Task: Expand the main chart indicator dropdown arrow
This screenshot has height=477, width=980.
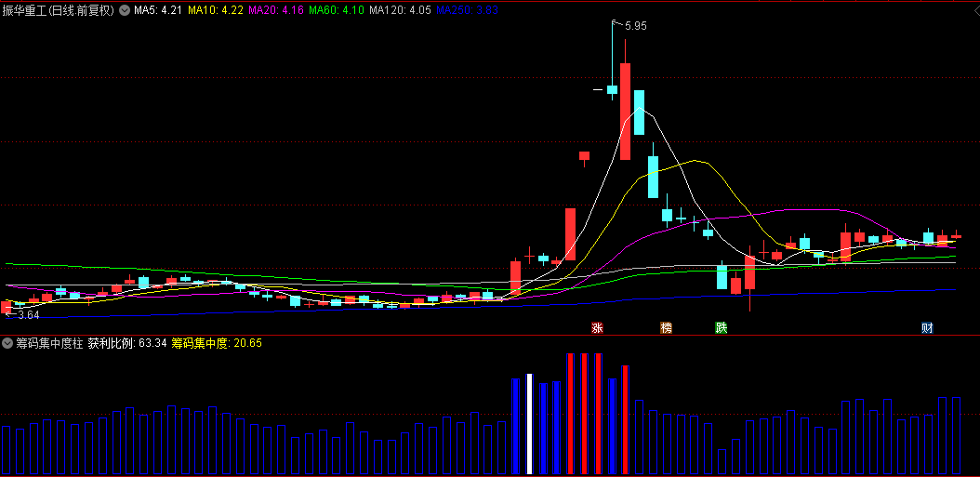Action: pos(125,10)
